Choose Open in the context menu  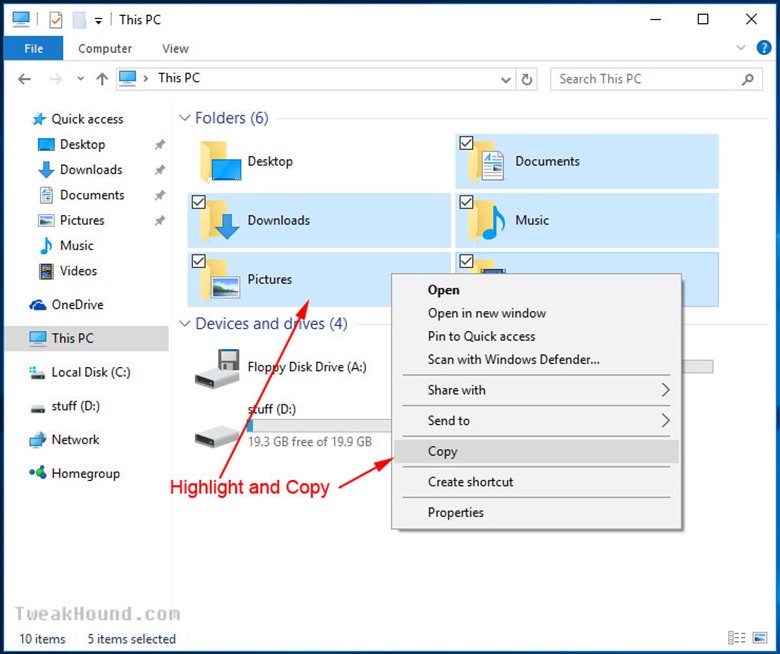443,290
